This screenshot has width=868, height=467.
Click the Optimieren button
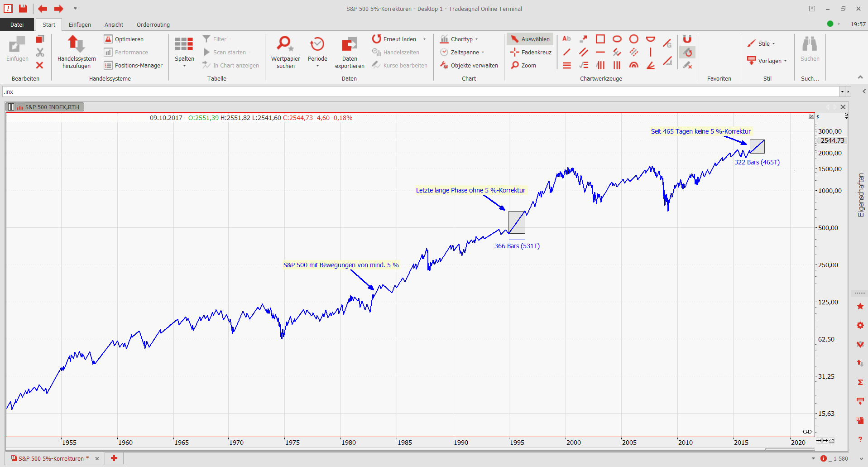(124, 39)
